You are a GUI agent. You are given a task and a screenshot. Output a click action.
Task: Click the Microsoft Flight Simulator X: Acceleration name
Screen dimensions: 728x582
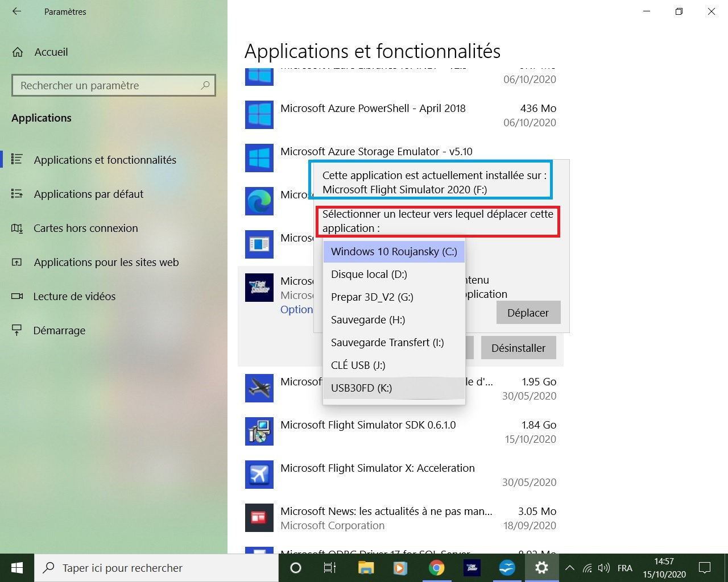(378, 468)
